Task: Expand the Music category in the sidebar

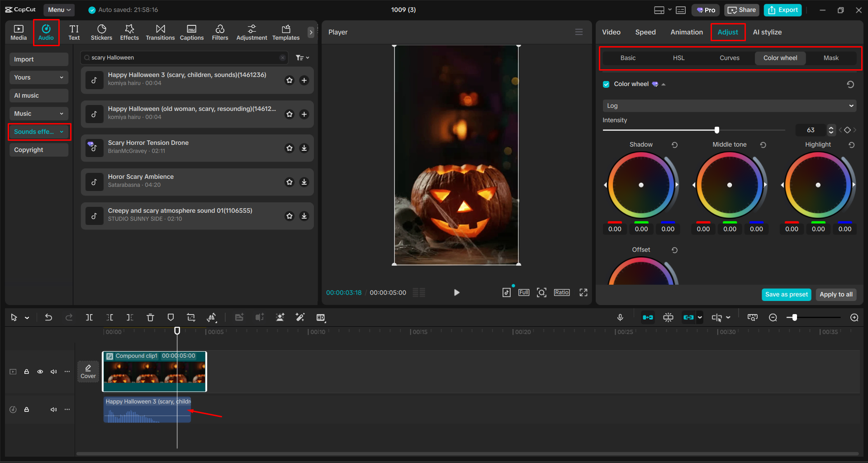Action: [62, 113]
